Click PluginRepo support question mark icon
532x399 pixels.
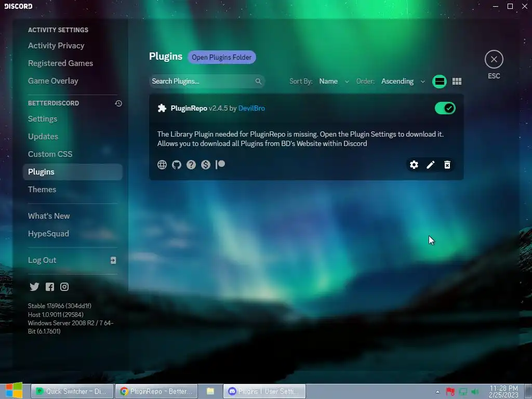191,165
